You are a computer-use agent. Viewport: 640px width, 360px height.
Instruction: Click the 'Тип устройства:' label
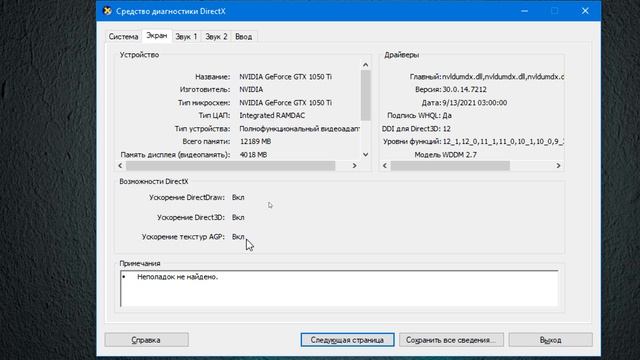[x=202, y=129]
